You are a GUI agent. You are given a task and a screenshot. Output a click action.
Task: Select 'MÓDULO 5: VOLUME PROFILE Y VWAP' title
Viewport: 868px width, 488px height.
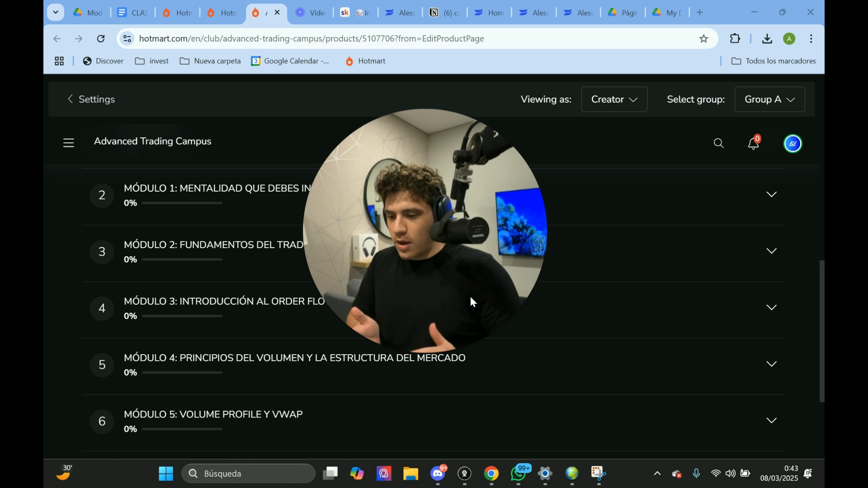213,414
